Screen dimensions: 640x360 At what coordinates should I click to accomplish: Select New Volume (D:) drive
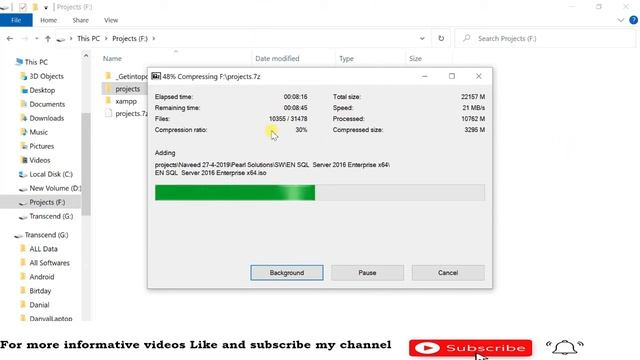point(55,188)
